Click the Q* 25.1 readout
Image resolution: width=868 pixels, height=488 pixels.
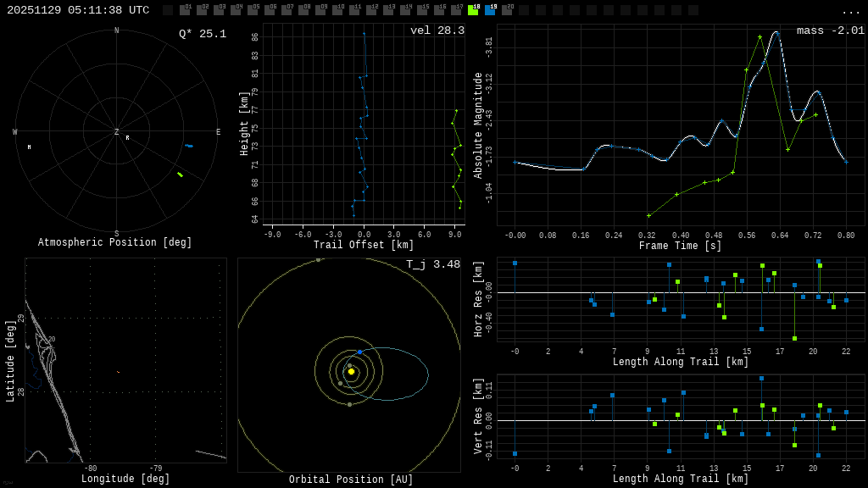[202, 34]
